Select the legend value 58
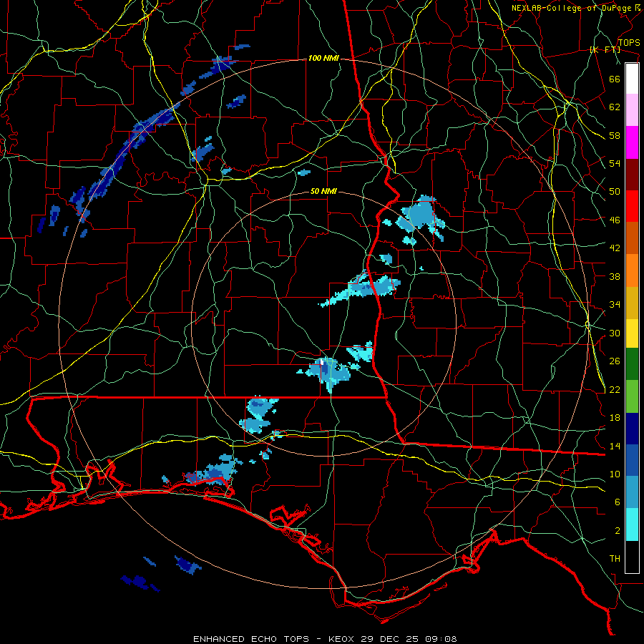This screenshot has width=644, height=644. point(615,135)
